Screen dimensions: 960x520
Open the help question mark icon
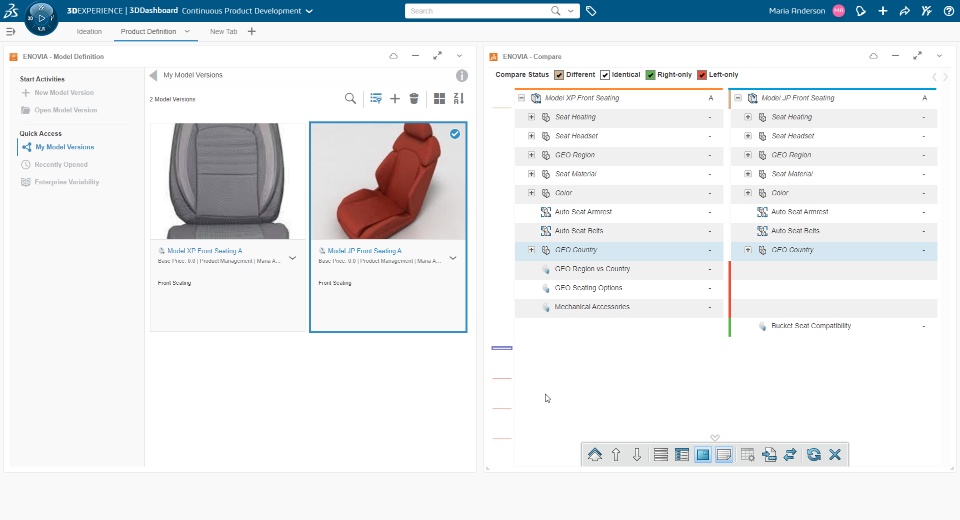click(948, 11)
